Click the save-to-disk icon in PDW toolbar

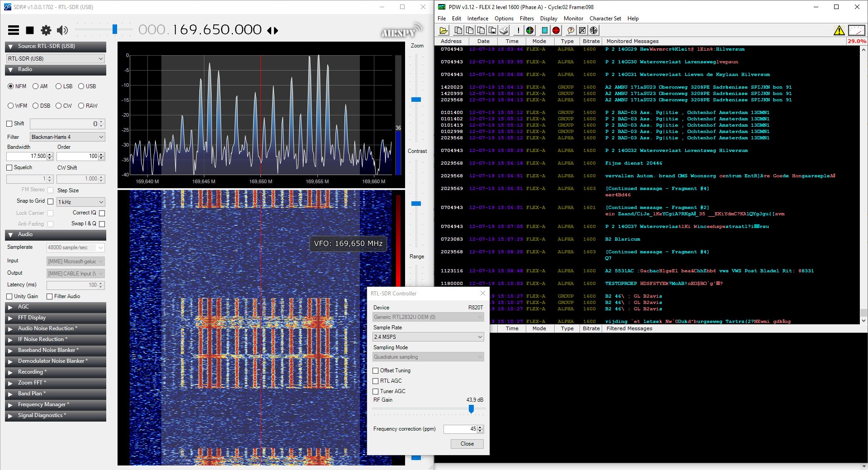pyautogui.click(x=492, y=30)
